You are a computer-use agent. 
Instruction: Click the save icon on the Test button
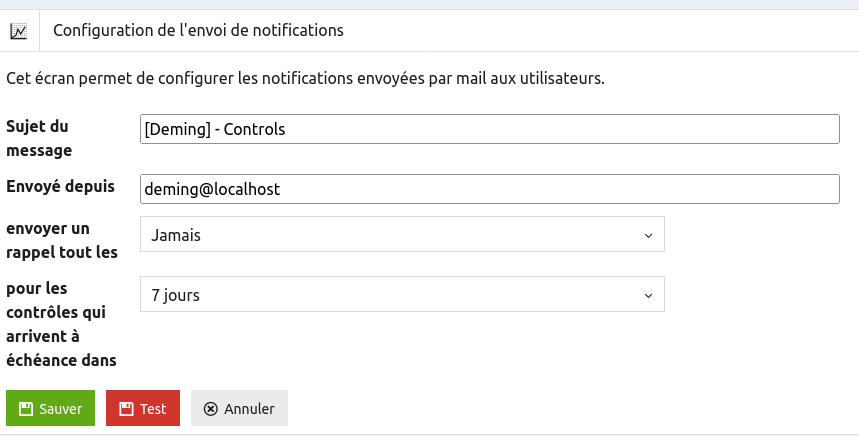coord(126,409)
